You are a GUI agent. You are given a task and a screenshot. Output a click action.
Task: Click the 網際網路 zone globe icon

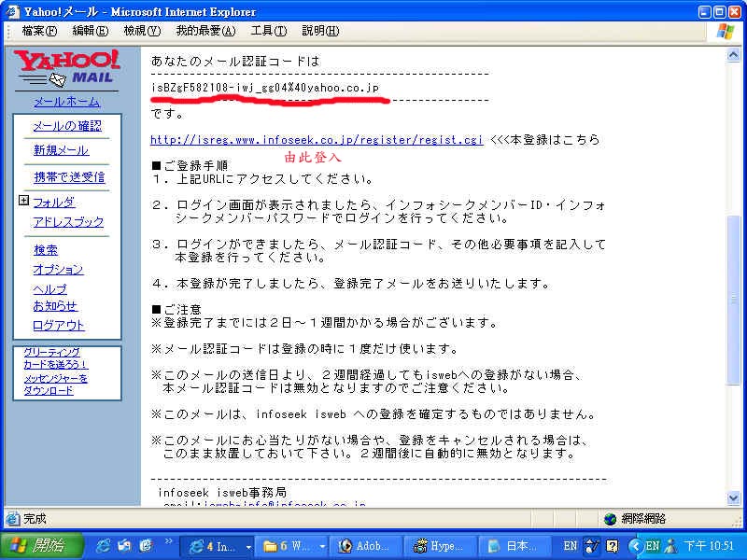[x=610, y=519]
